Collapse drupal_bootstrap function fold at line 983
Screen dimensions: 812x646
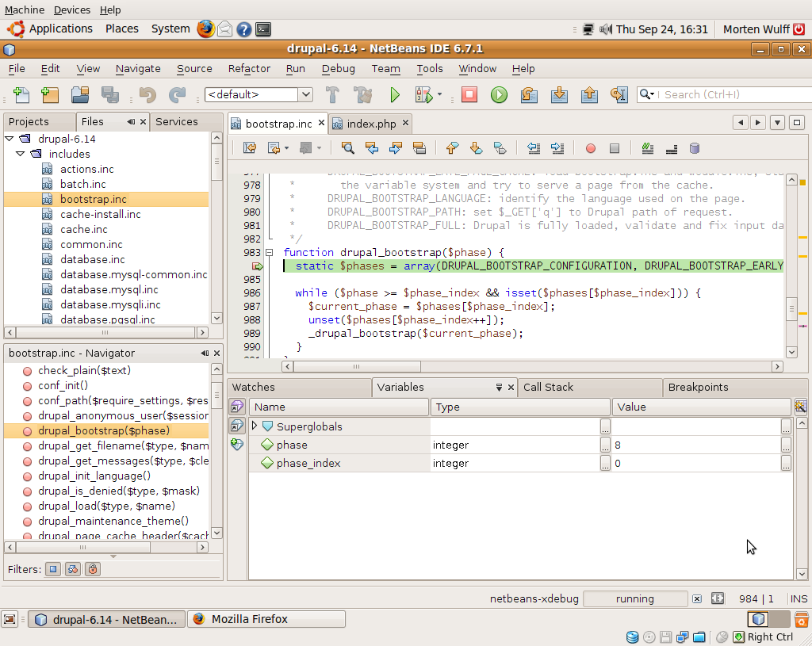[269, 253]
